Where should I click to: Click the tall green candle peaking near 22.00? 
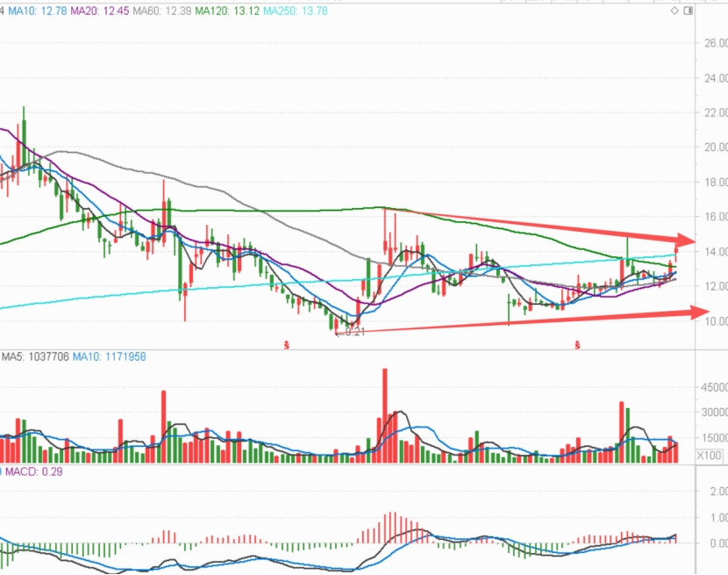point(25,140)
